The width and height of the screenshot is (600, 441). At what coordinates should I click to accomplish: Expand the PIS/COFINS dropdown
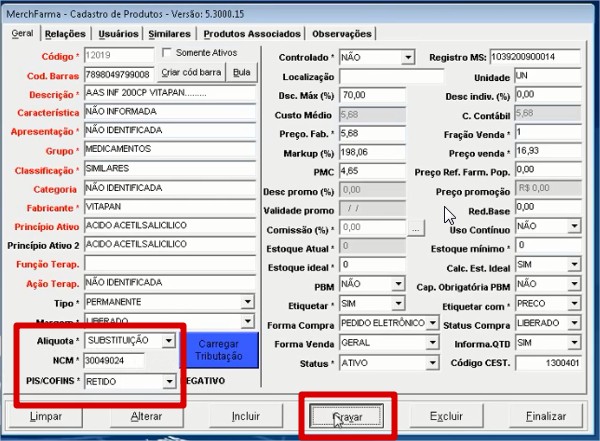(x=168, y=381)
